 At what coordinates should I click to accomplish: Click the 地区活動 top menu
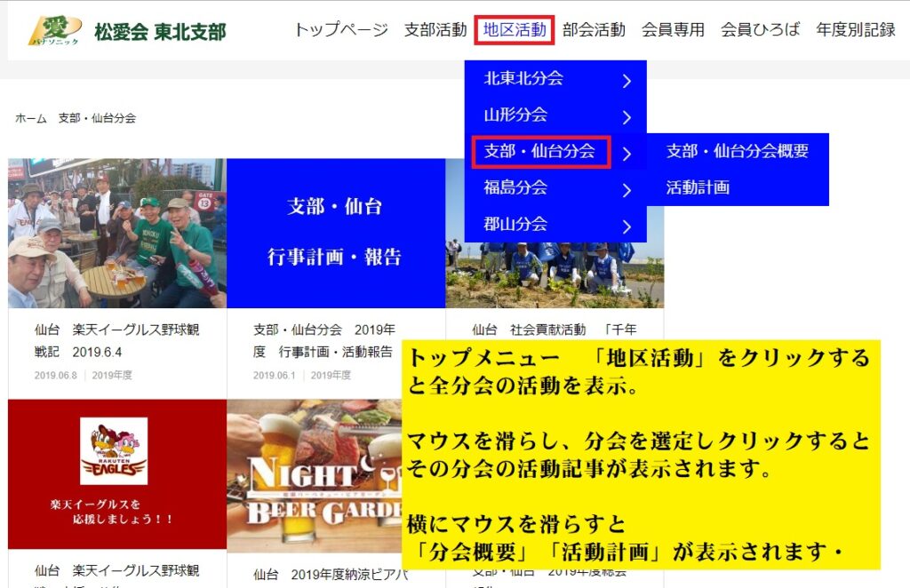[515, 30]
